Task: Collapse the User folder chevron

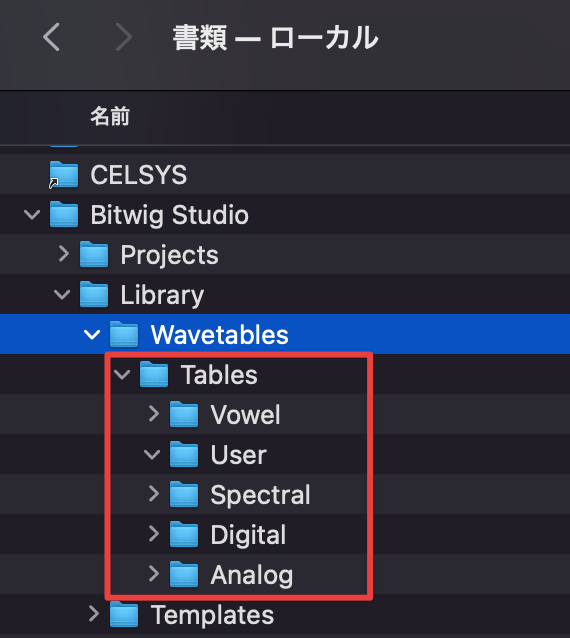Action: point(152,454)
